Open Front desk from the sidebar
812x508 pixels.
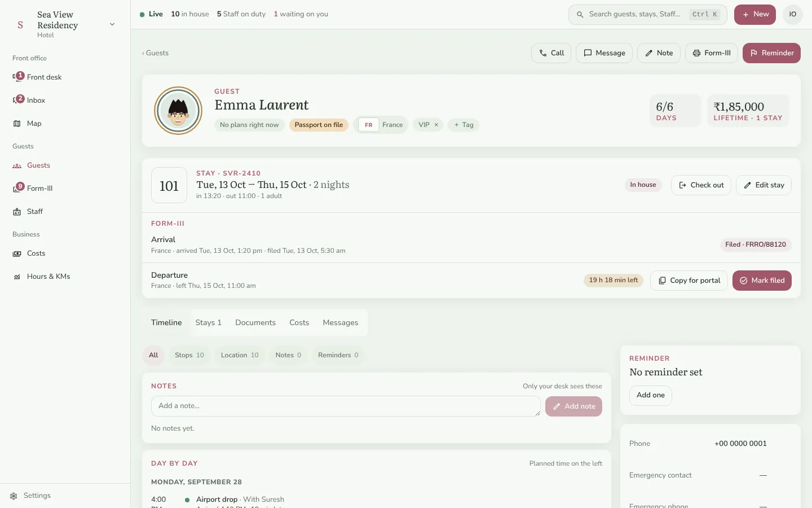click(65, 77)
